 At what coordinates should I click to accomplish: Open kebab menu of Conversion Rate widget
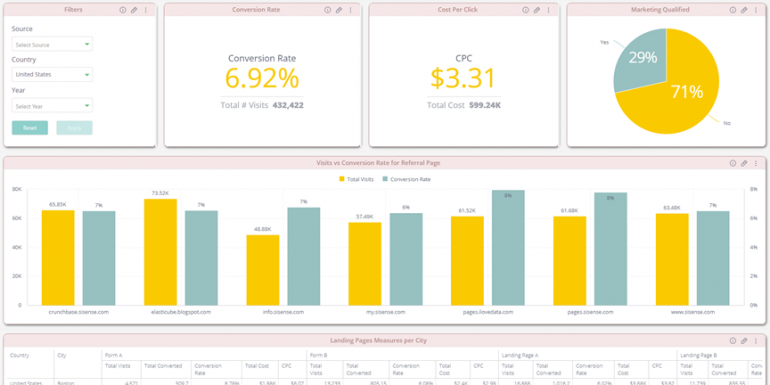tap(350, 10)
